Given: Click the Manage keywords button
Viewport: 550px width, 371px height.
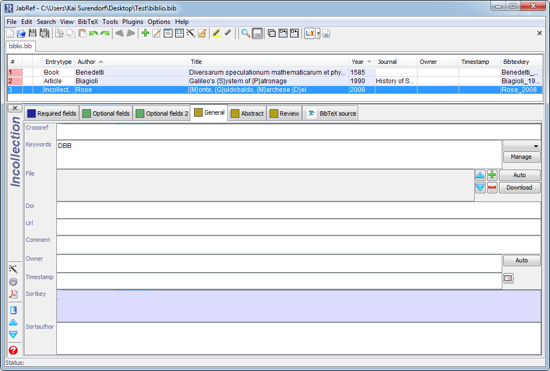Looking at the screenshot, I should (521, 157).
